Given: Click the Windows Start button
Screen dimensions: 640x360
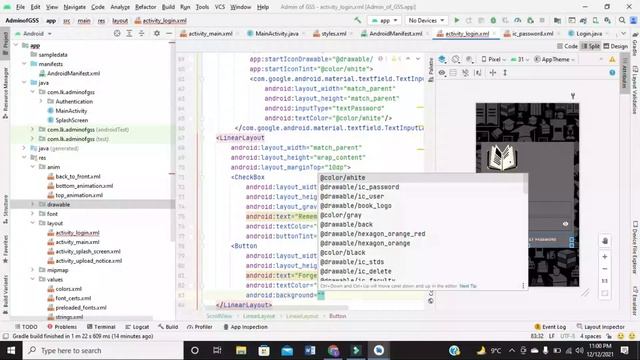Looking at the screenshot, I should [11, 351].
